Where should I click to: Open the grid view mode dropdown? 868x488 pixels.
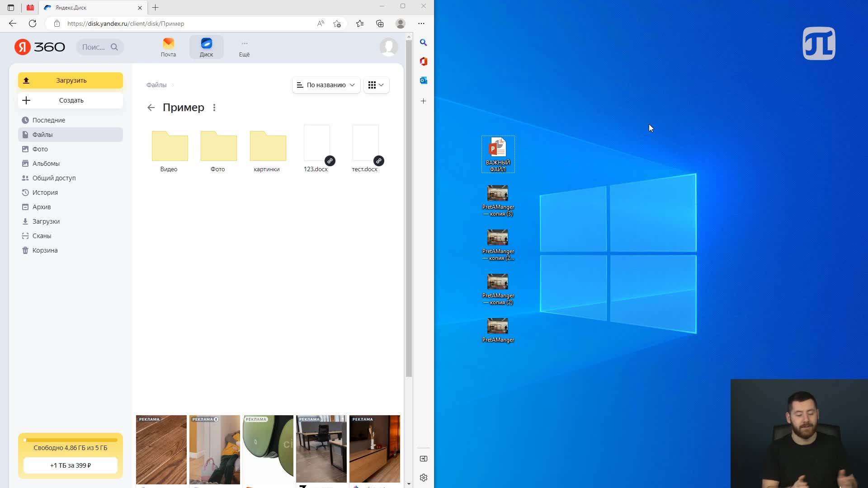[x=376, y=85]
